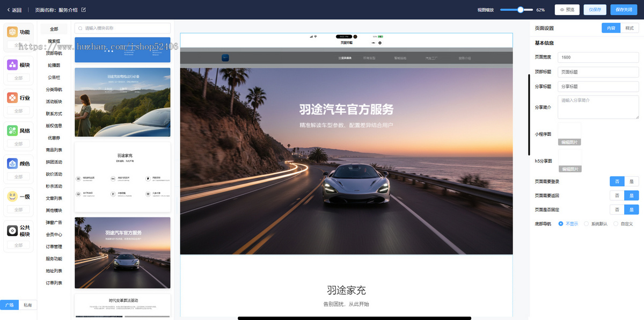Image resolution: width=644 pixels, height=320 pixels.
Task: Click the 预览 preview button
Action: 567,9
